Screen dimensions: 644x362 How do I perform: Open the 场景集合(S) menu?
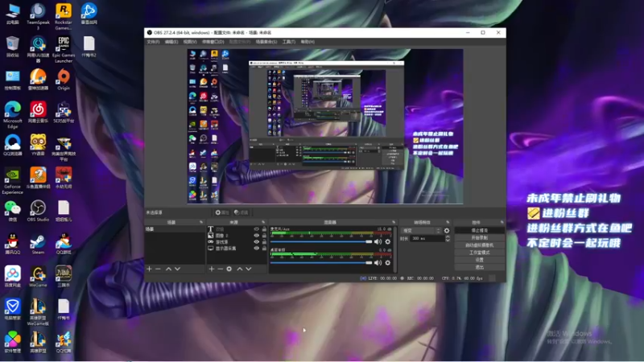(266, 42)
